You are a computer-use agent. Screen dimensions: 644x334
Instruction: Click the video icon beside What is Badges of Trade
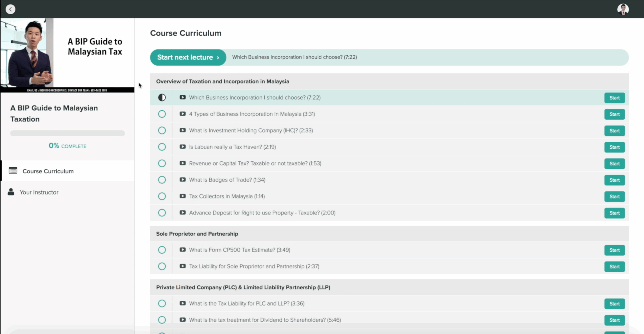183,180
